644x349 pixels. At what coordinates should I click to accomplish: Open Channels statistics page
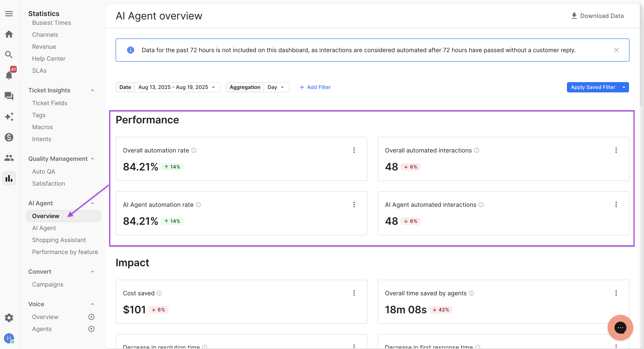coord(45,35)
